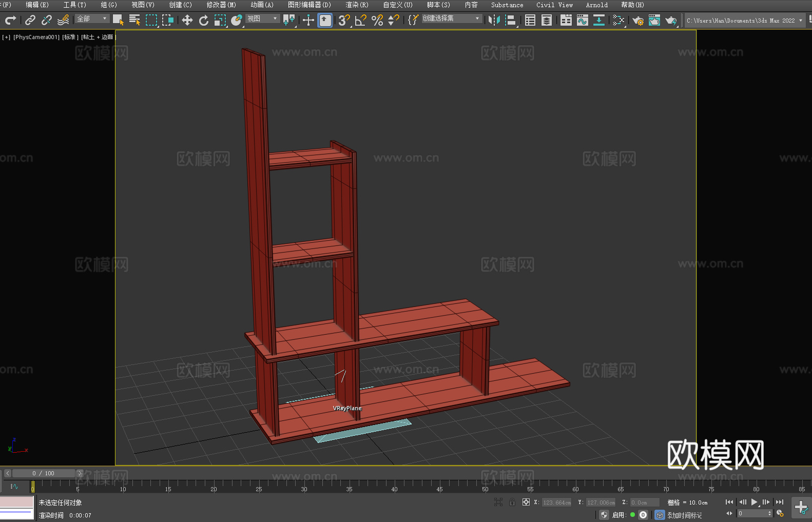This screenshot has height=522, width=812.
Task: Click Render Production teapot icon
Action: click(671, 20)
